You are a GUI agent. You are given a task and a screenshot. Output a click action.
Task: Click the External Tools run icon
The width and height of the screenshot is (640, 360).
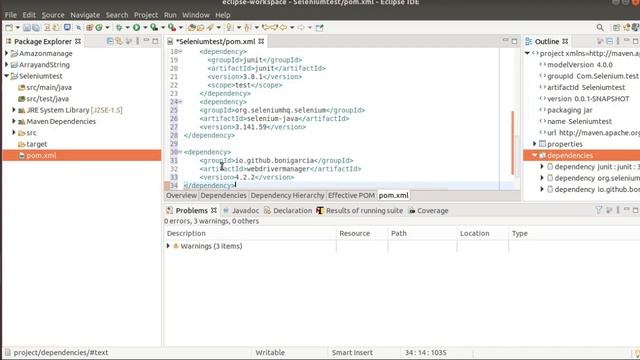[x=172, y=28]
